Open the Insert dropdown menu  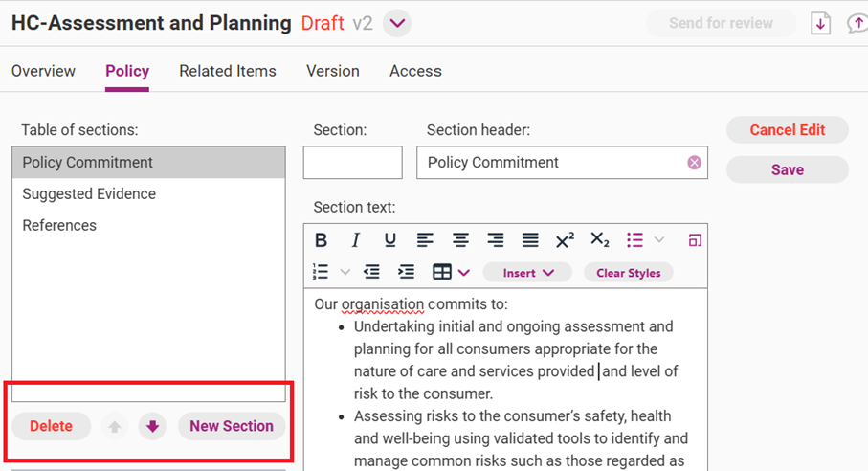(x=528, y=273)
